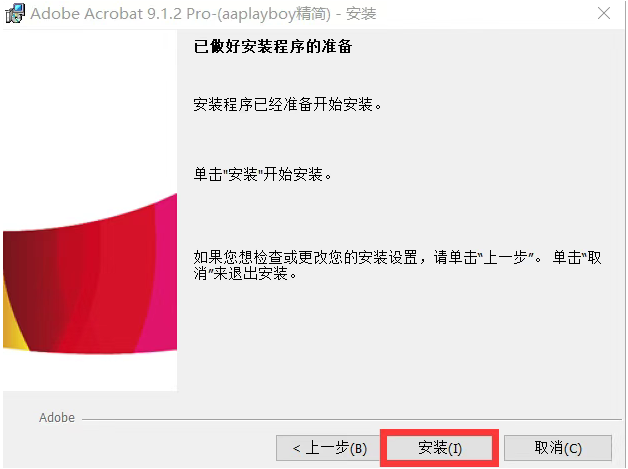Click the last text line 消"来退出安装。
The image size is (628, 469).
pos(245,274)
